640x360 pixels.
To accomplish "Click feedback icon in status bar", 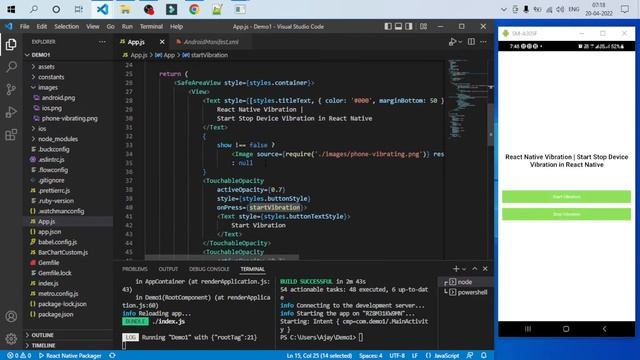I will 470,356.
